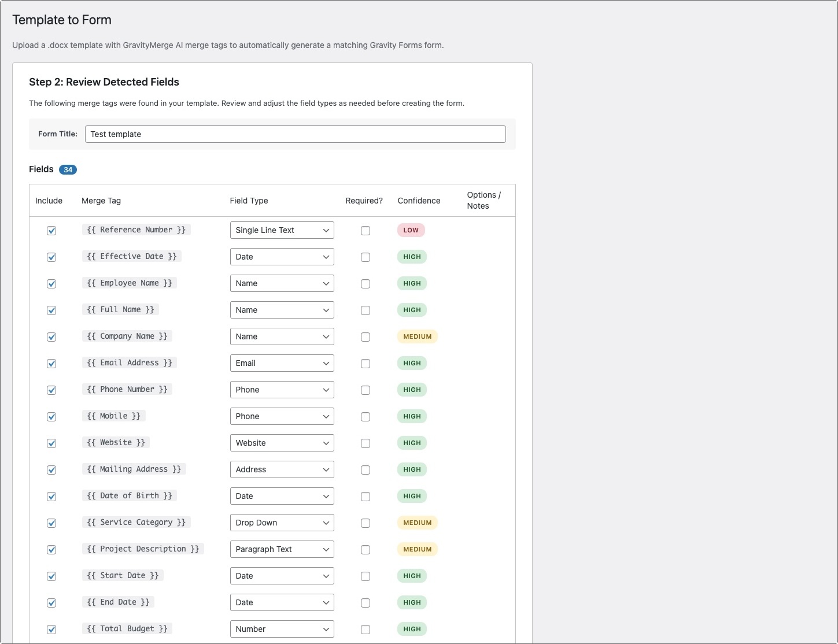The width and height of the screenshot is (838, 644).
Task: Click the 34 fields count badge
Action: tap(68, 169)
